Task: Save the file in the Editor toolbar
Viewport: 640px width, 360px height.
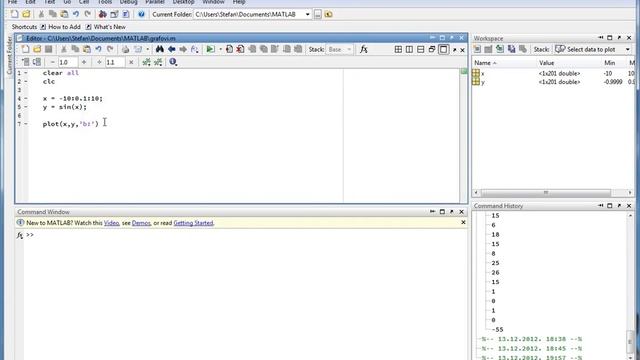Action: 49,49
